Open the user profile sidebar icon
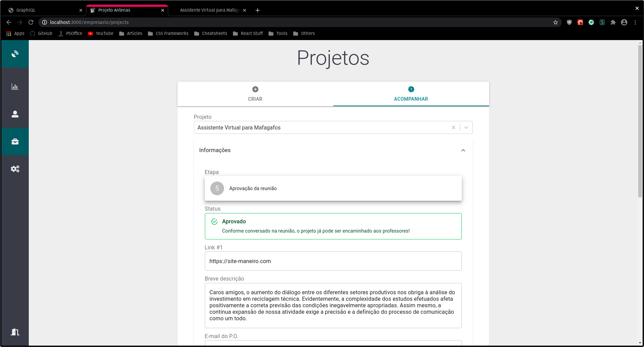 (15, 114)
